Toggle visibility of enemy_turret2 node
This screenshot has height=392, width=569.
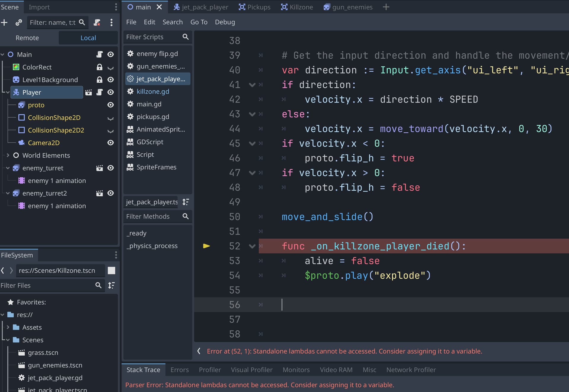[111, 193]
